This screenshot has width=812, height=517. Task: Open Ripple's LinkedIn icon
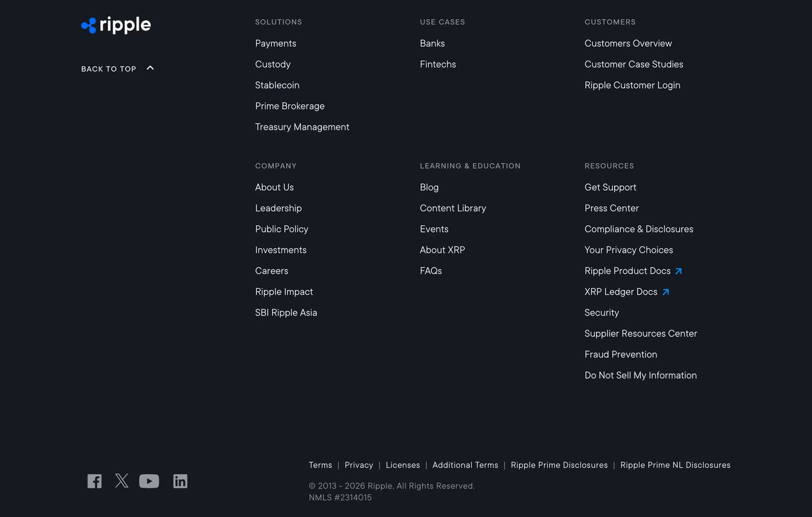pos(180,481)
